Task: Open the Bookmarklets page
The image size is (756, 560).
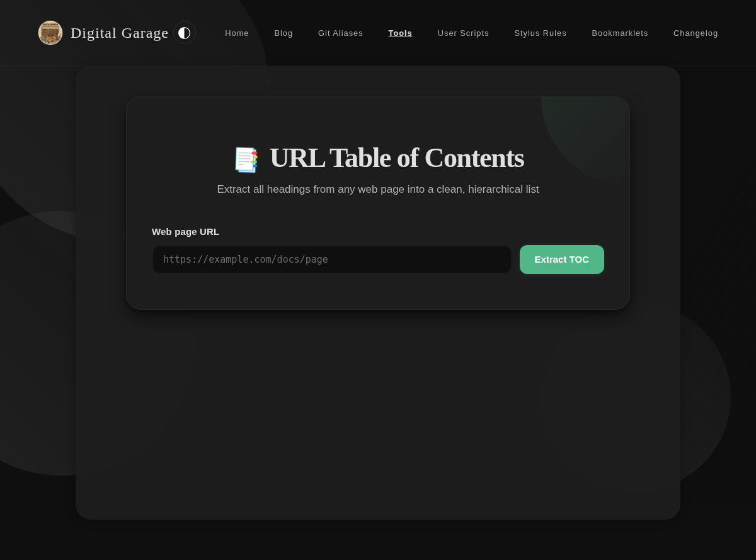Action: click(620, 33)
